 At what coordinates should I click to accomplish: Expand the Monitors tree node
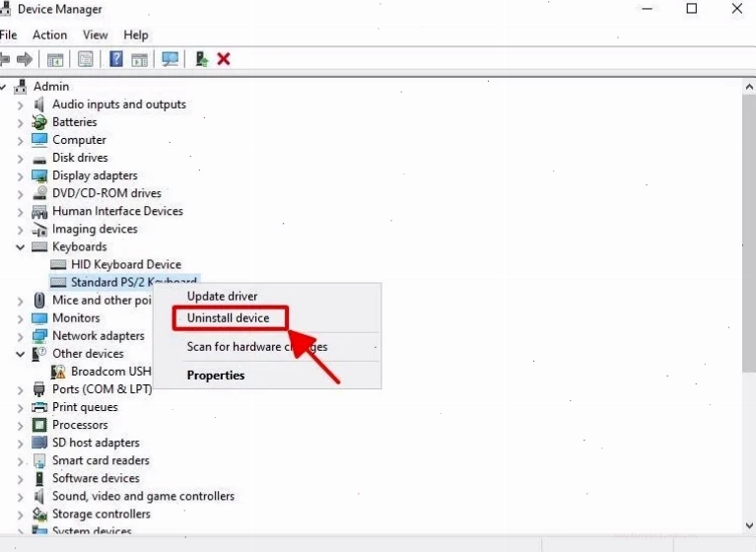pos(20,318)
